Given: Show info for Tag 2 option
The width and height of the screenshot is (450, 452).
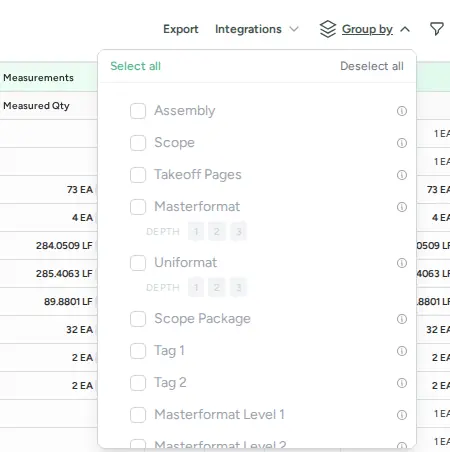Looking at the screenshot, I should (402, 383).
